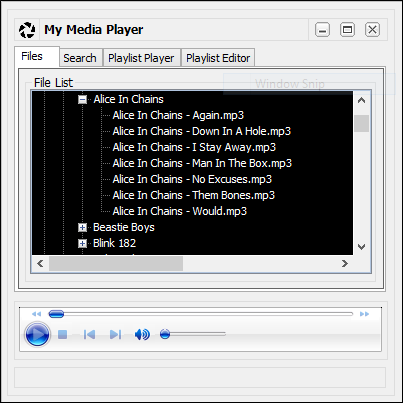403x403 pixels.
Task: Select Alice In Chains - Again.mp3
Action: 178,115
